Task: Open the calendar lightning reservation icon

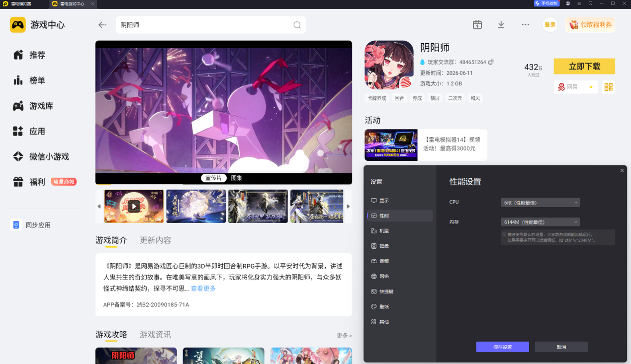Action: tap(477, 25)
